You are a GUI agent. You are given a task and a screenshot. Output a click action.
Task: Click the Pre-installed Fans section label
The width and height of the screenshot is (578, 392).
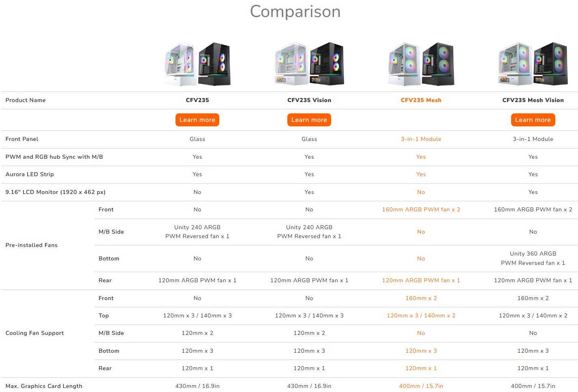pyautogui.click(x=31, y=245)
